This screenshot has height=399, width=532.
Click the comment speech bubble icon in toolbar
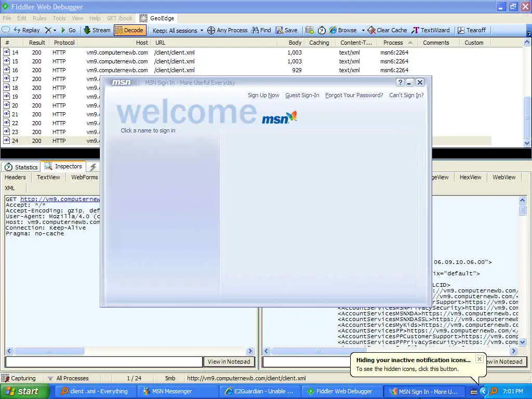pyautogui.click(x=6, y=30)
